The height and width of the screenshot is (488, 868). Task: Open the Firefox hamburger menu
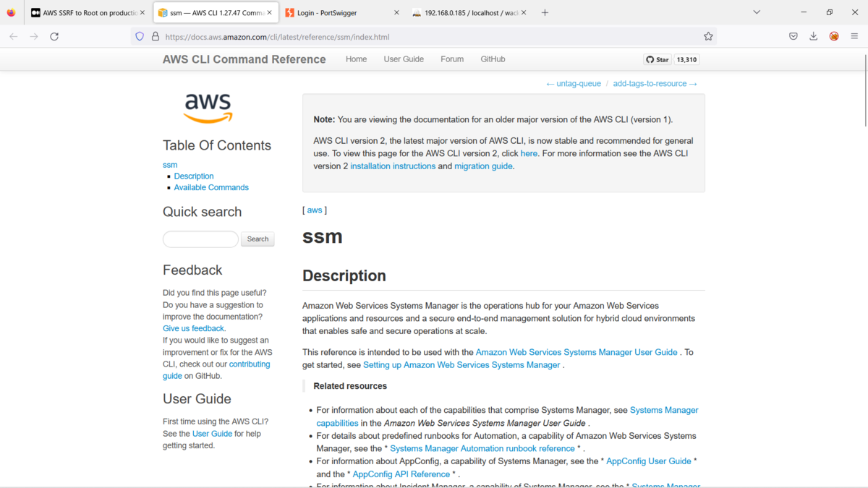click(854, 36)
